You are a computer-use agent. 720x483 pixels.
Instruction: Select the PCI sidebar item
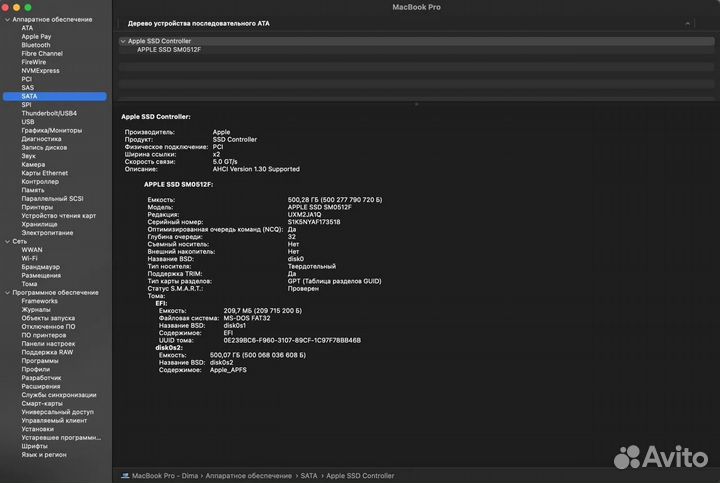tap(27, 79)
